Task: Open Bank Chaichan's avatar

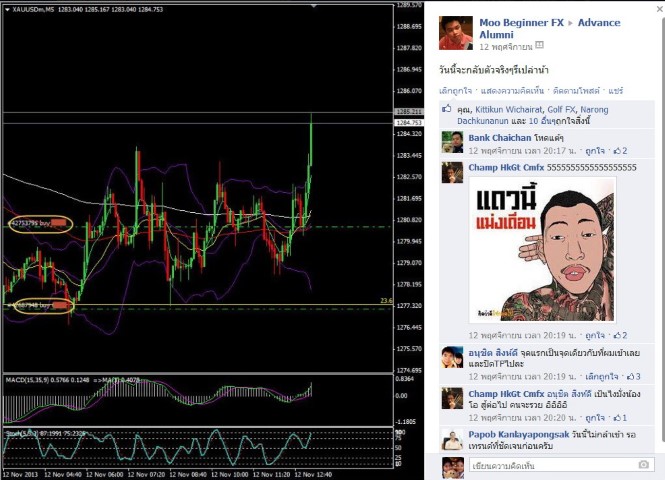Action: (x=452, y=142)
